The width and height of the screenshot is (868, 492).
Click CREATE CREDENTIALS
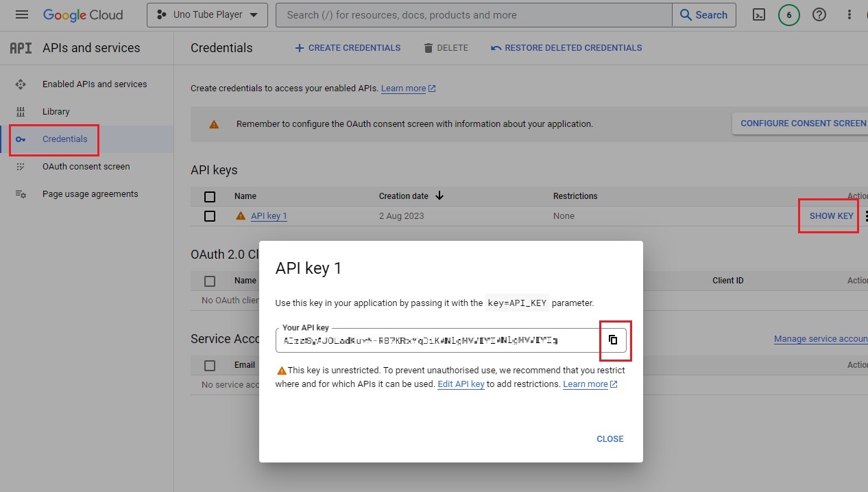348,47
